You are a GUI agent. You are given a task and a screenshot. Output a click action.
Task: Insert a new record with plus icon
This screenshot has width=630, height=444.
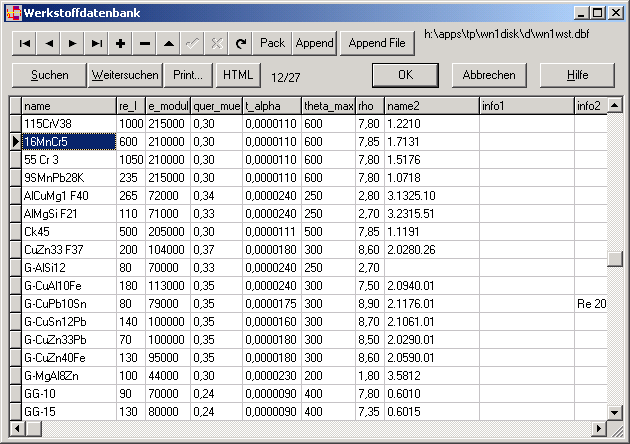[x=121, y=43]
